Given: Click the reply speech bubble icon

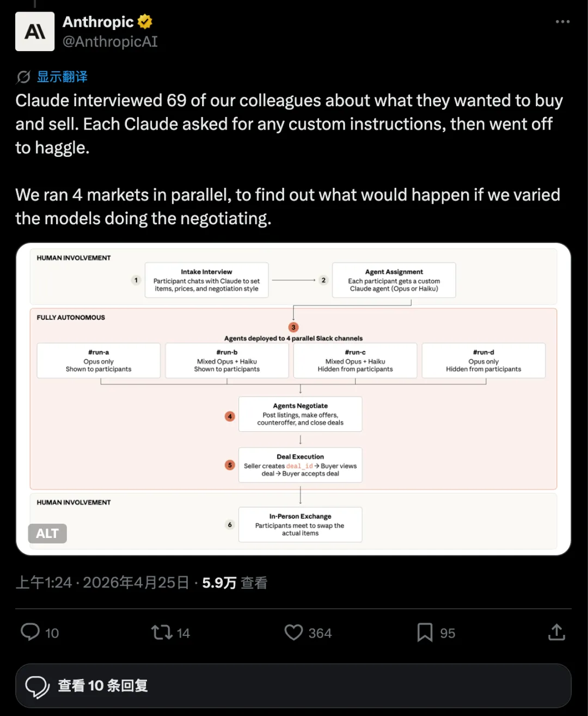Looking at the screenshot, I should point(30,632).
